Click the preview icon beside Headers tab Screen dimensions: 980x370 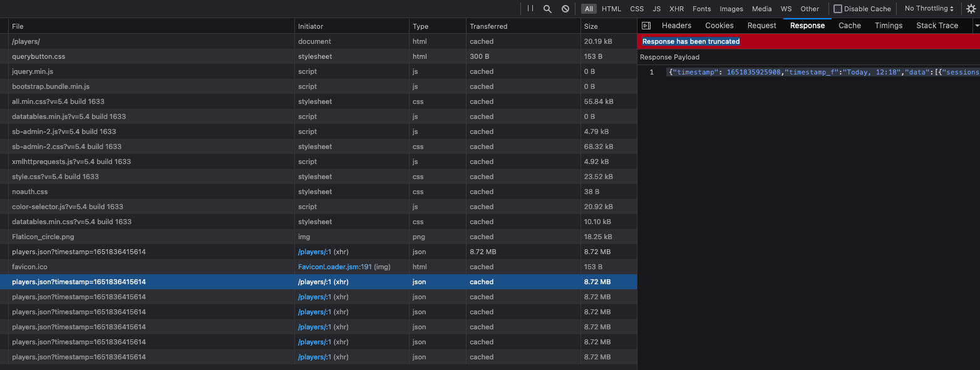point(645,25)
